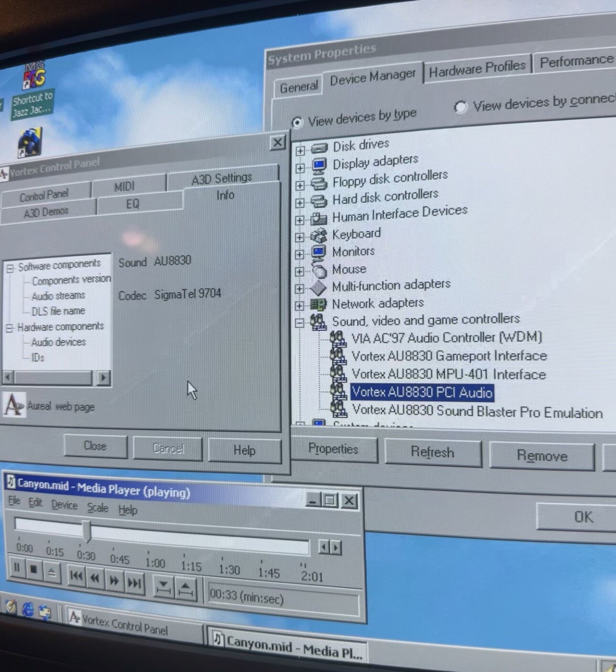
Task: Select Sound, video and game controllers icon
Action: [x=319, y=322]
